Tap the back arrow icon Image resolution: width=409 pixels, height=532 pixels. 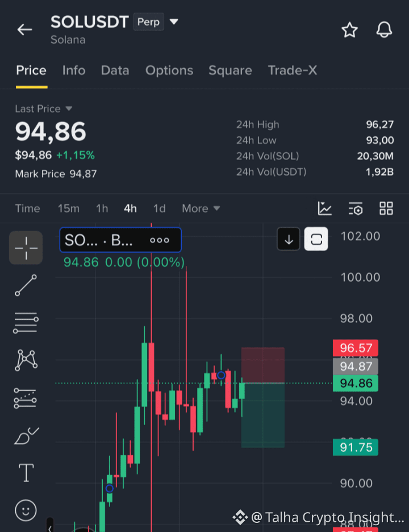pos(24,30)
